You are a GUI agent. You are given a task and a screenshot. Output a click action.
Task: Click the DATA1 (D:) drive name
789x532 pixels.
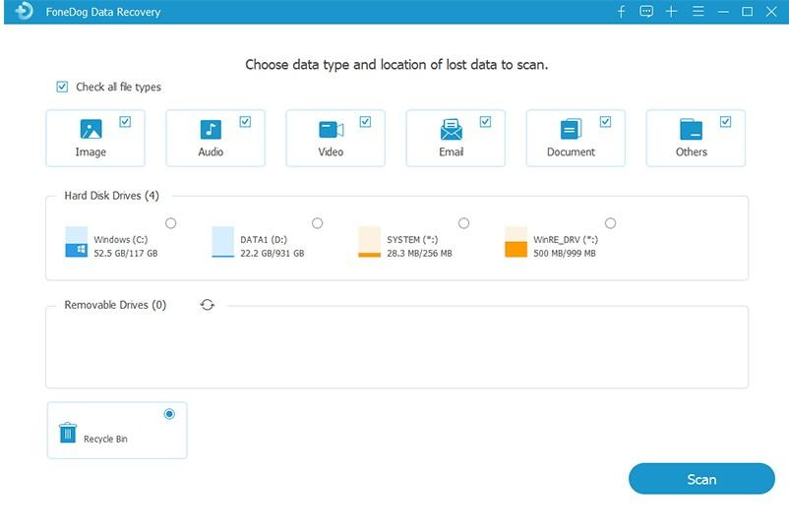click(264, 240)
